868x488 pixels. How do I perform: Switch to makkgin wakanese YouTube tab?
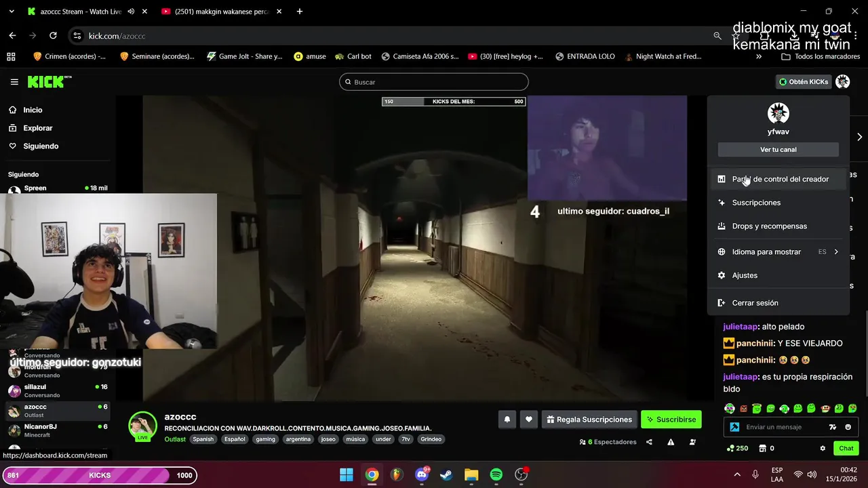(x=221, y=12)
